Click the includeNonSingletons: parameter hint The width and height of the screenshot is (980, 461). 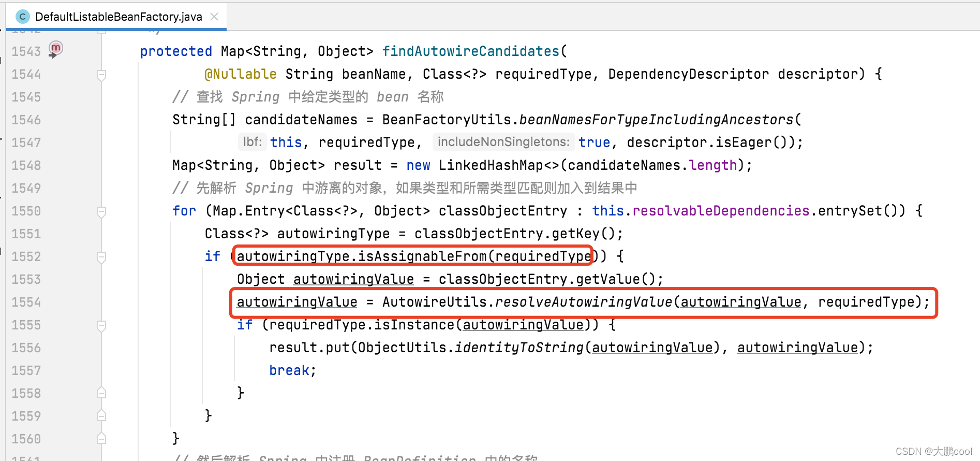tap(503, 142)
